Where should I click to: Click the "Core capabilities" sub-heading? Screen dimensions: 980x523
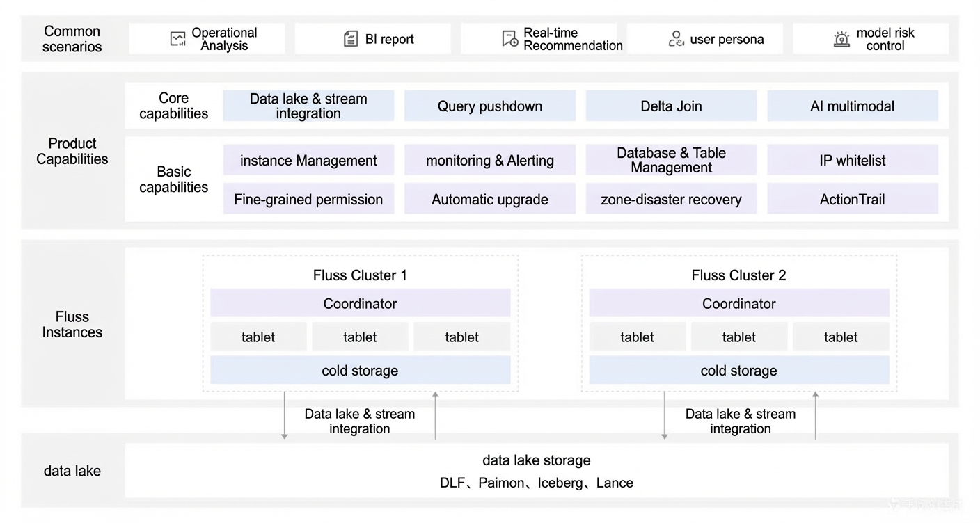pyautogui.click(x=173, y=106)
